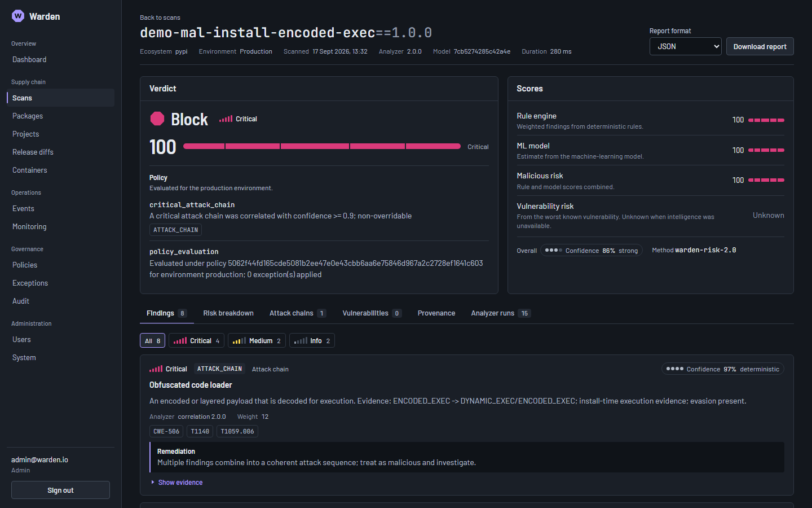Open Containers page
Image resolution: width=812 pixels, height=508 pixels.
[60, 170]
